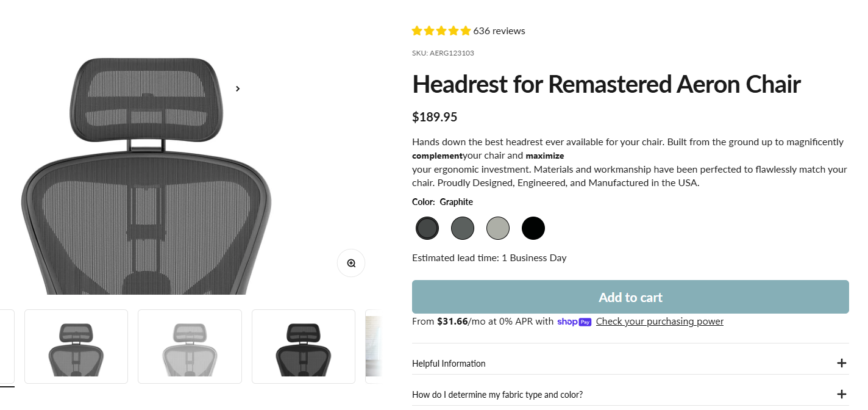Click the next image arrow
Image resolution: width=868 pixels, height=410 pixels.
point(238,88)
